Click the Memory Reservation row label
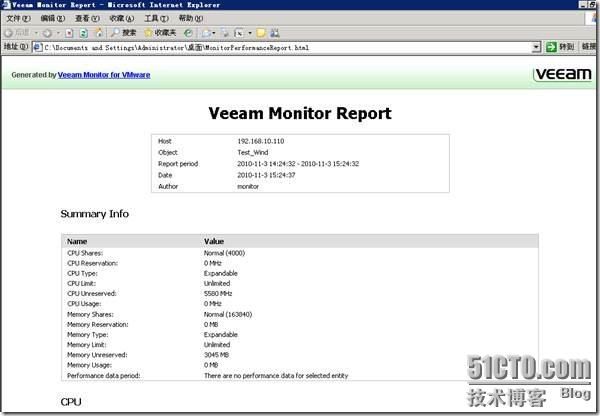 pyautogui.click(x=98, y=325)
